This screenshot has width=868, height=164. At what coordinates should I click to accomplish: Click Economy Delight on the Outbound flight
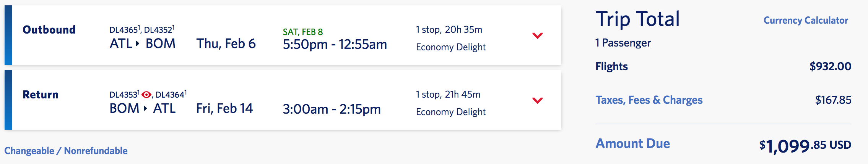click(x=450, y=47)
